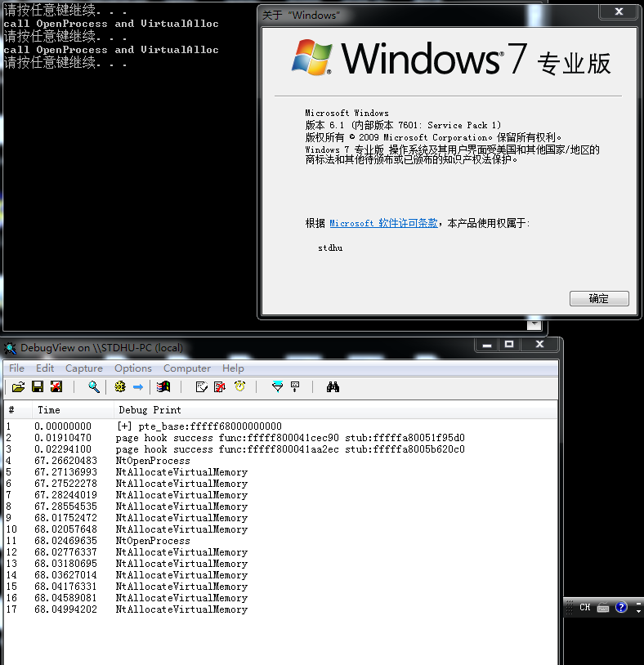Open the Microsoft 软件许可条款 link
This screenshot has height=665, width=644.
click(x=383, y=223)
